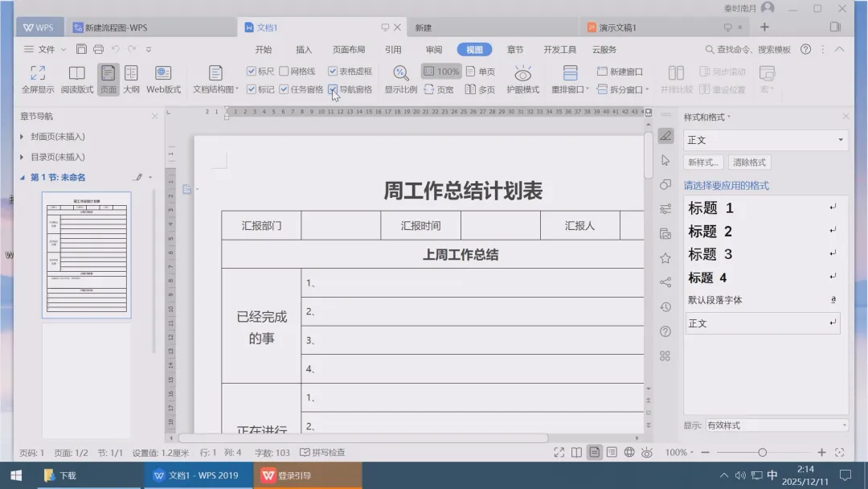Turn on eye protection mode (护眼模式)

pyautogui.click(x=522, y=79)
